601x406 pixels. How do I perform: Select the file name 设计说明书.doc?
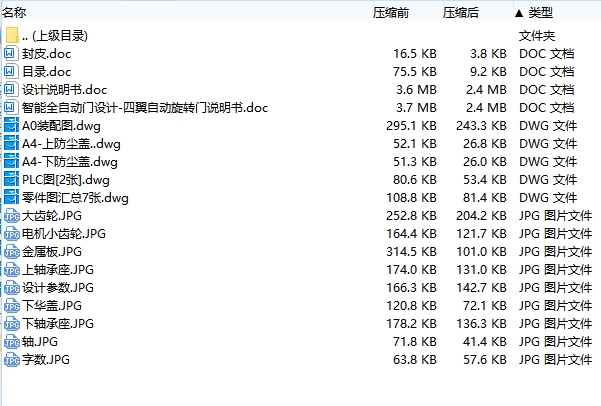click(64, 90)
